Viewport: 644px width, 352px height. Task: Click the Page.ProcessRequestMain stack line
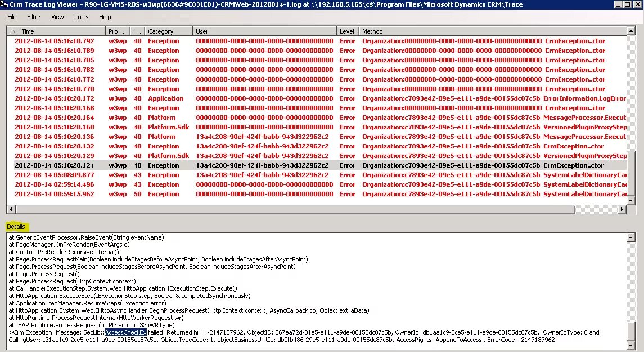coord(158,260)
